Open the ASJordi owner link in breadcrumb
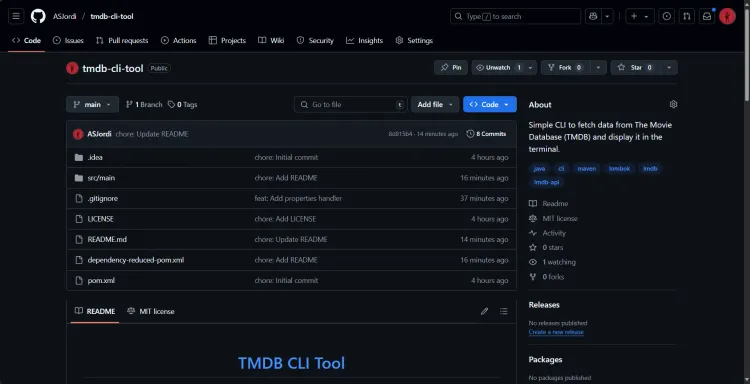This screenshot has width=750, height=384. (x=65, y=16)
